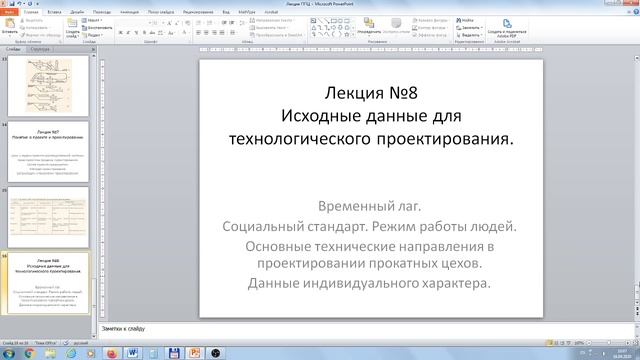
Task: Click language indicator 'русский' in status bar
Action: [81, 343]
